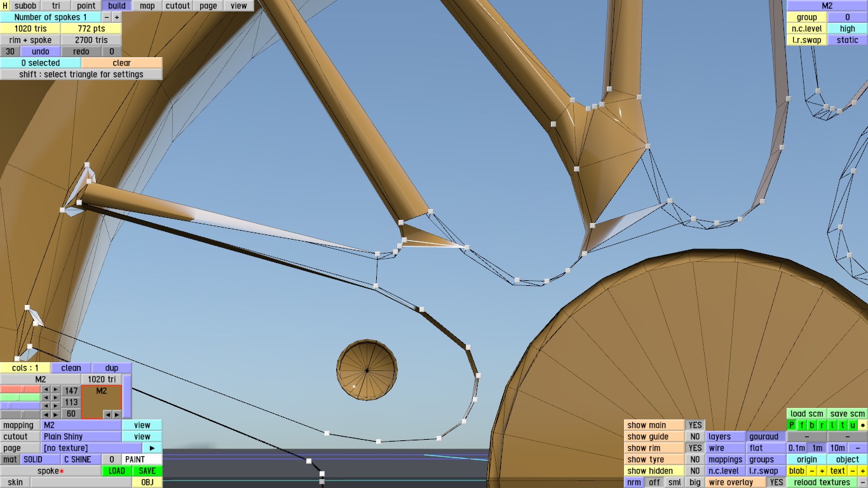
Task: Decrease the green colour value with left arrow
Action: pos(46,397)
